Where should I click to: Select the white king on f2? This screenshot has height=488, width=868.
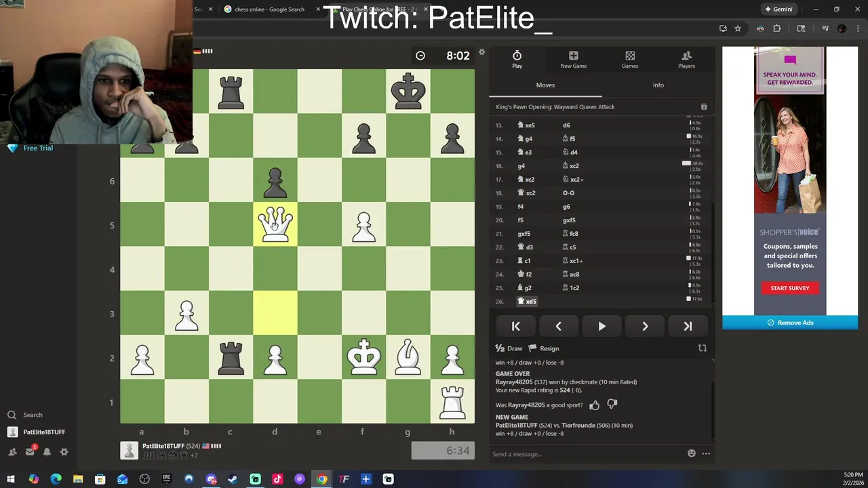tap(363, 358)
